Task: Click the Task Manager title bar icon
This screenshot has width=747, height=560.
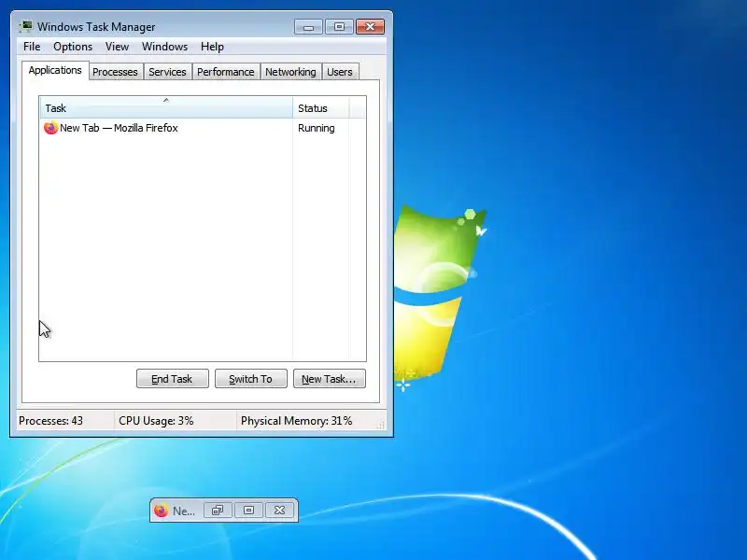Action: [26, 27]
